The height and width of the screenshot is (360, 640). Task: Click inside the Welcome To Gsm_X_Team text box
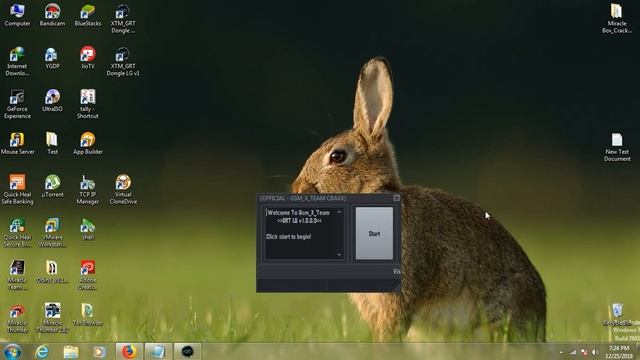click(x=304, y=233)
